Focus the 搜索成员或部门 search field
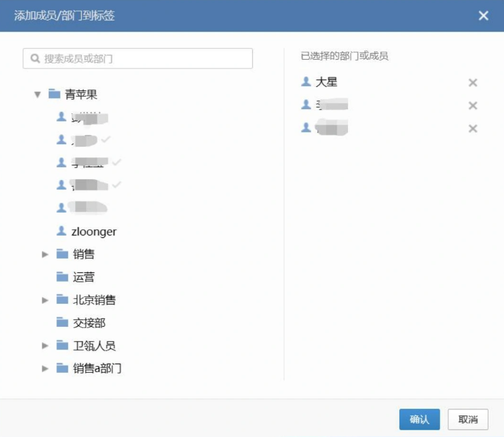Screen dimensions: 504x437 pyautogui.click(x=138, y=59)
